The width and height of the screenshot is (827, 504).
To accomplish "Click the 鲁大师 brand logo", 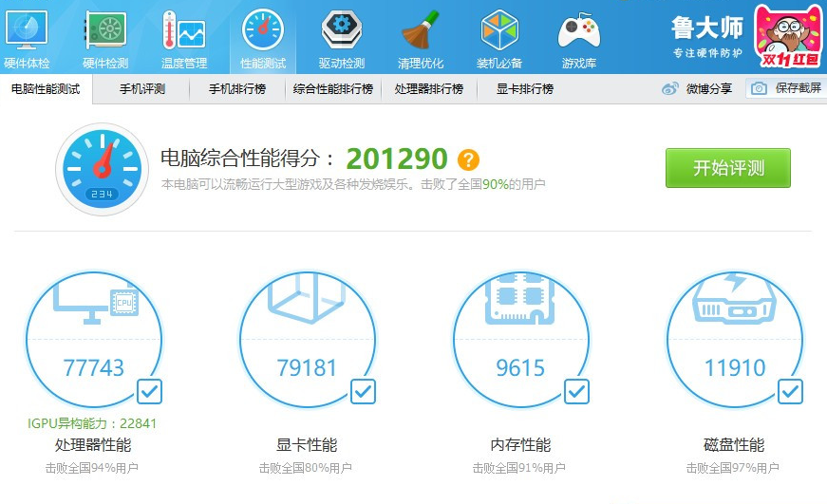I will [x=707, y=28].
